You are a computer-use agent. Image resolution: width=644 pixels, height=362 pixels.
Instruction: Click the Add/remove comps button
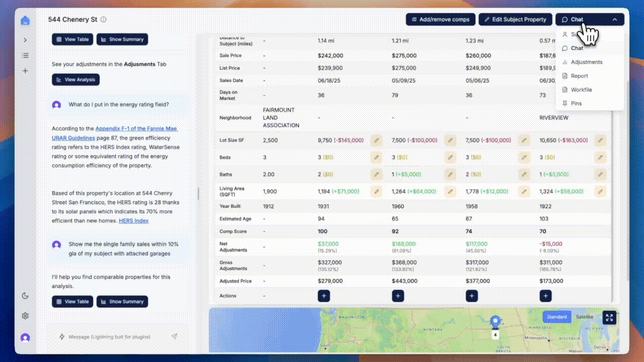click(x=440, y=20)
